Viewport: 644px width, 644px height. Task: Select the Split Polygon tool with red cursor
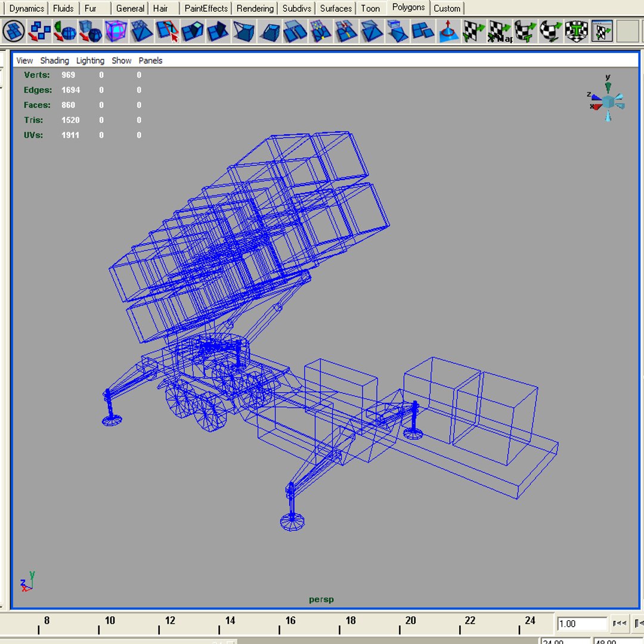pyautogui.click(x=167, y=32)
